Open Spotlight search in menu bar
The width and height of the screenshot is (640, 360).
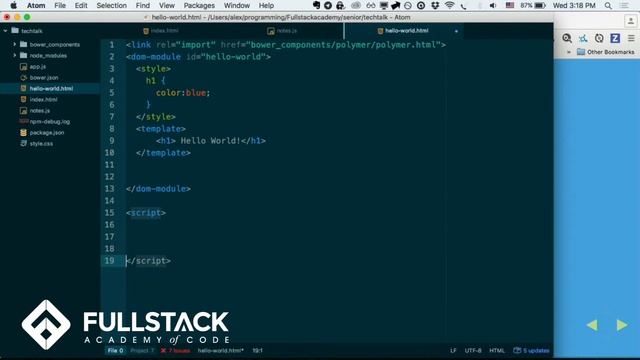(x=608, y=5)
